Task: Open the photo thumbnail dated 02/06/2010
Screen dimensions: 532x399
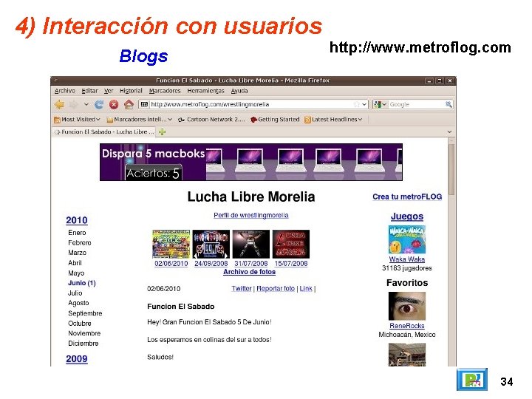Action: point(171,245)
